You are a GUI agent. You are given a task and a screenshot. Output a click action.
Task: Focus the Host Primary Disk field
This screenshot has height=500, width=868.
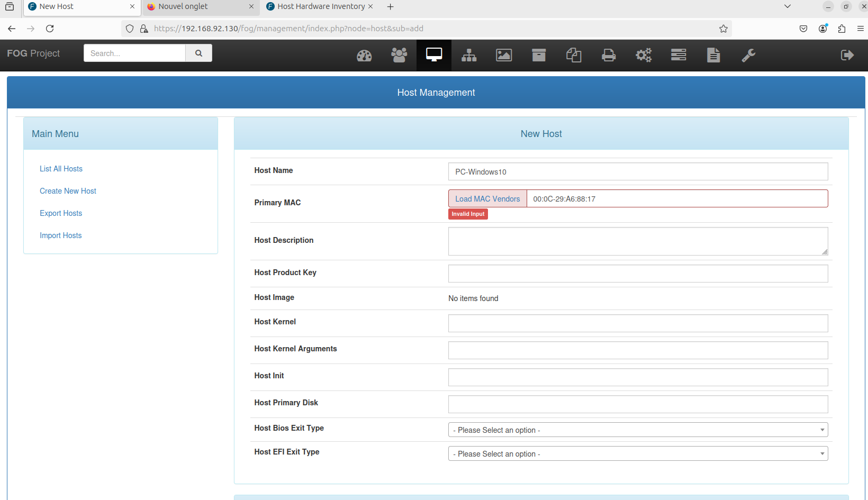point(638,404)
